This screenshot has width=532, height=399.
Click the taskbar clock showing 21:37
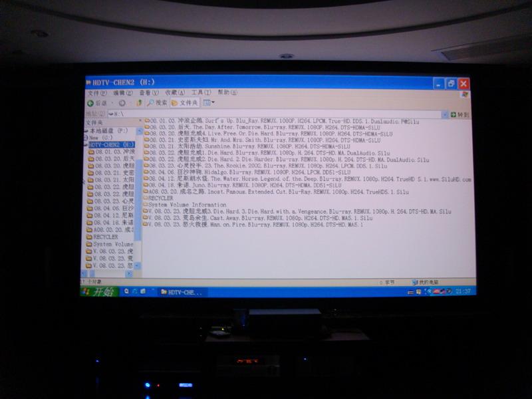coord(463,291)
